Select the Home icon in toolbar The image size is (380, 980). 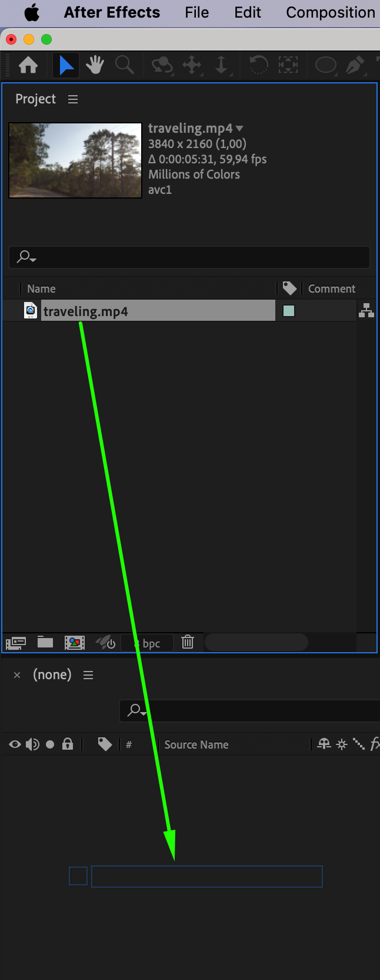28,65
